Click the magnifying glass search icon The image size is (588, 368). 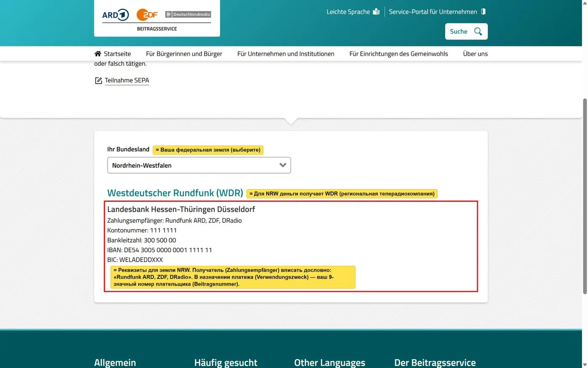pyautogui.click(x=478, y=32)
